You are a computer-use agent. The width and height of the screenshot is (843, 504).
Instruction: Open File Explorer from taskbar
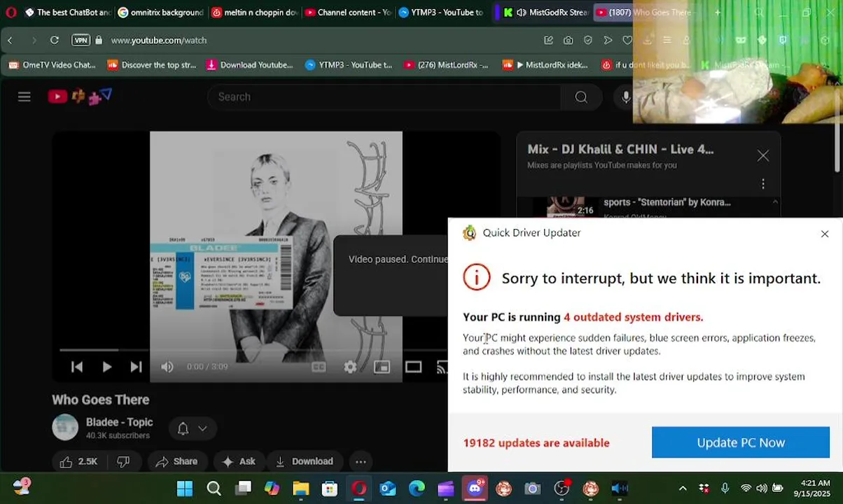pyautogui.click(x=301, y=489)
